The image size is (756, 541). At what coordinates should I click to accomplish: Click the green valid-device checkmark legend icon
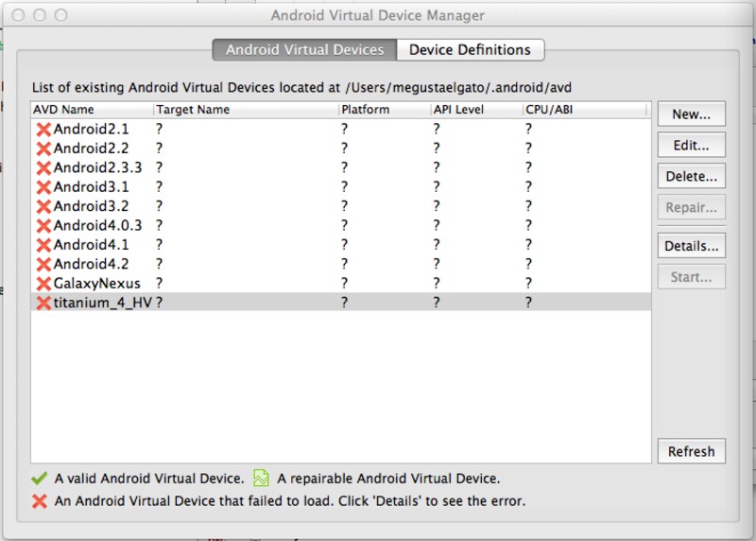(x=39, y=479)
